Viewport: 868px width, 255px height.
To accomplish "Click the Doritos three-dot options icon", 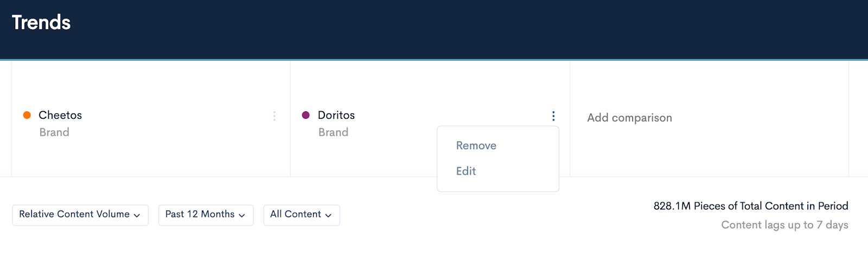I will pyautogui.click(x=553, y=116).
